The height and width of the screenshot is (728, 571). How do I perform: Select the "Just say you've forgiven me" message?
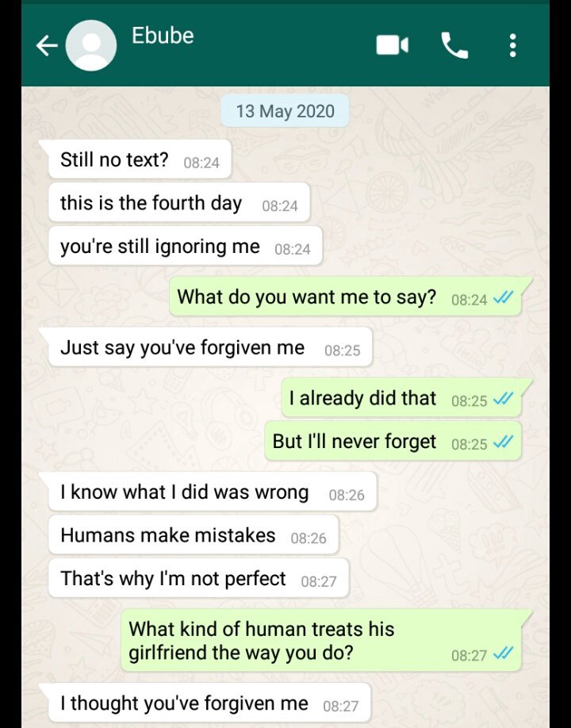(x=210, y=347)
